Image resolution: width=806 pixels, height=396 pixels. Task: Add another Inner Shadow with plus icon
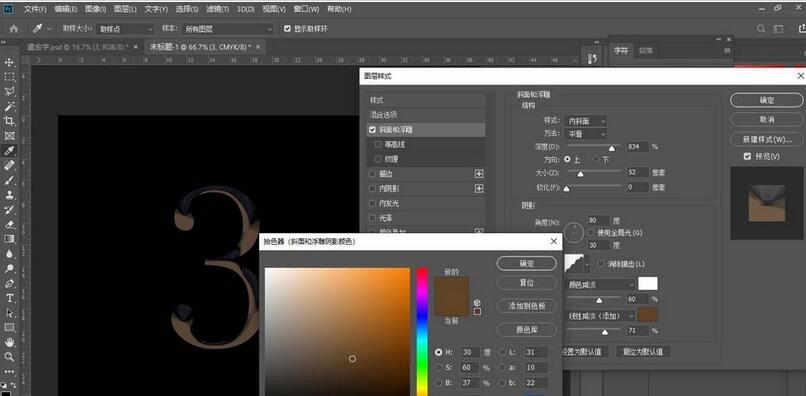coord(479,189)
